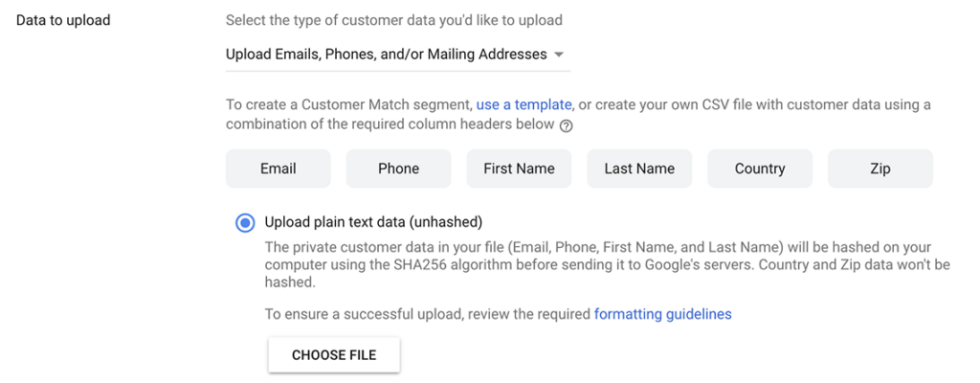Image resolution: width=980 pixels, height=383 pixels.
Task: Open the formatting guidelines link
Action: tap(662, 314)
